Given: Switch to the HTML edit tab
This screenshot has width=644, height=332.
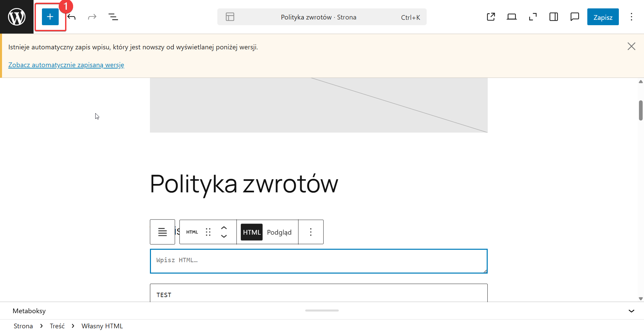Looking at the screenshot, I should [x=252, y=232].
